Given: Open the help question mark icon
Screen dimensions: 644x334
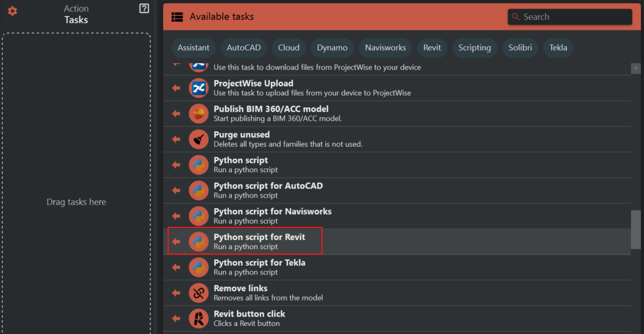Looking at the screenshot, I should pyautogui.click(x=144, y=8).
